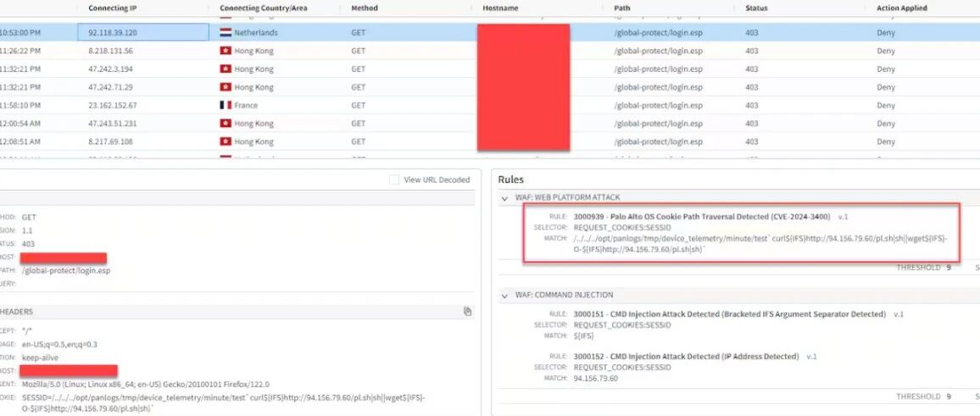Screen dimensions: 980x416
Task: Collapse the WAF: WEB PLATFORM ATTACK section
Action: point(505,198)
